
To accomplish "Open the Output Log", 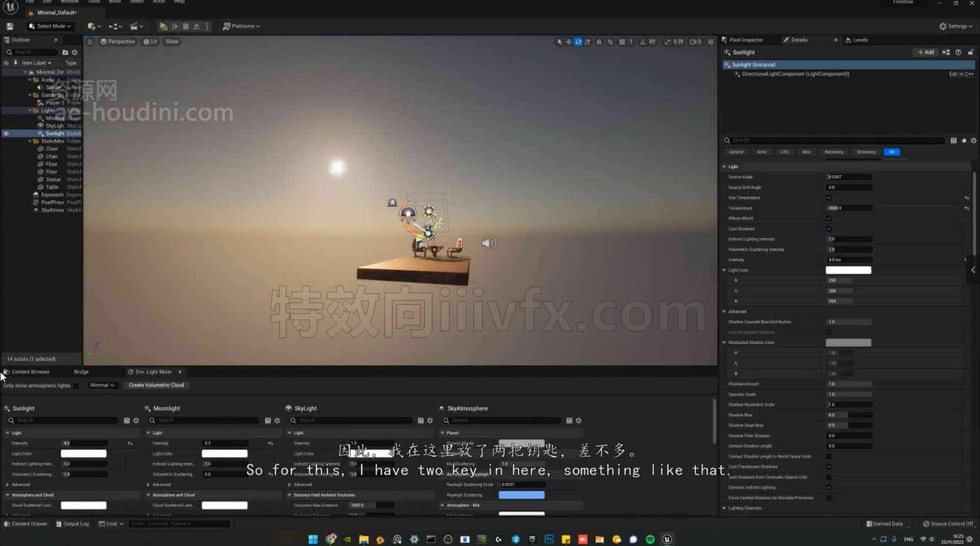I will coord(72,524).
